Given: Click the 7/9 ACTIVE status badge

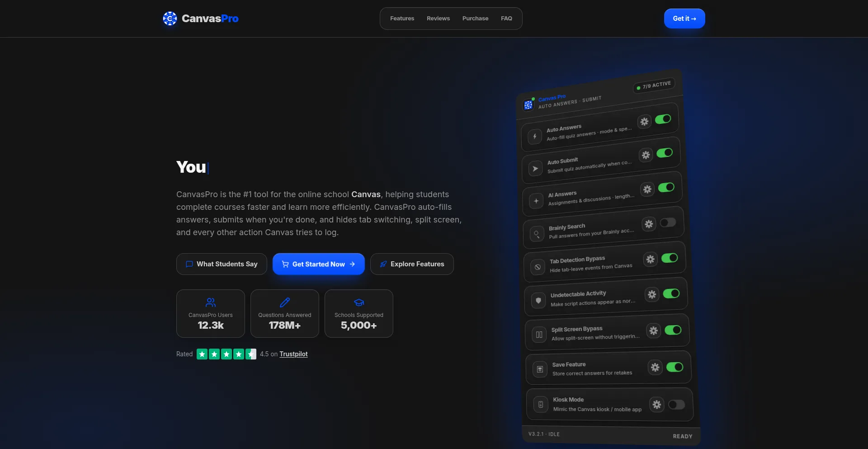Looking at the screenshot, I should 654,85.
